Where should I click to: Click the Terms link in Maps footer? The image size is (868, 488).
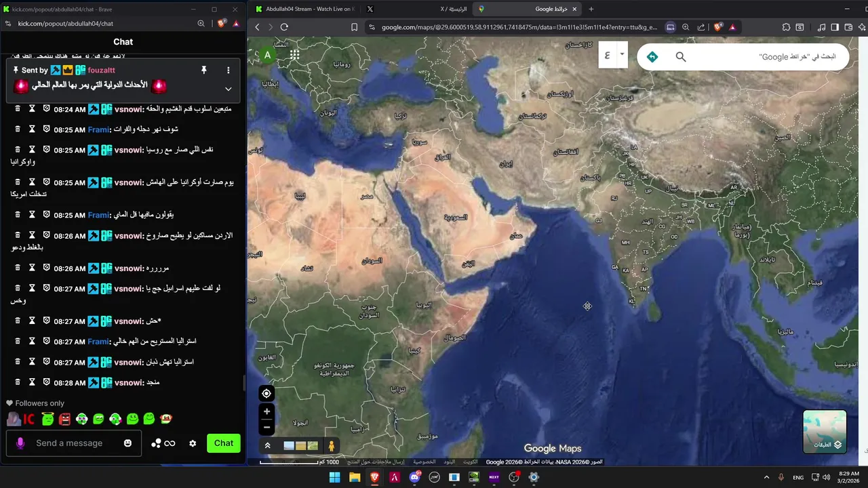pos(450,462)
